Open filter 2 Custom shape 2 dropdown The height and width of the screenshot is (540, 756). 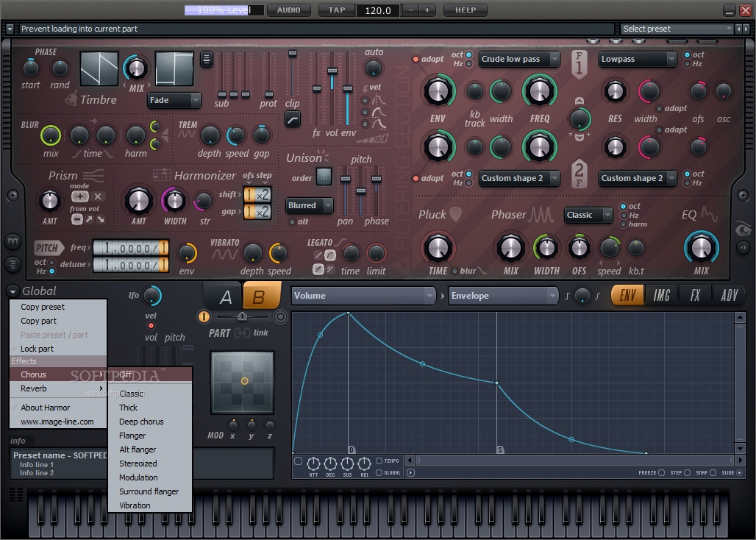[519, 178]
